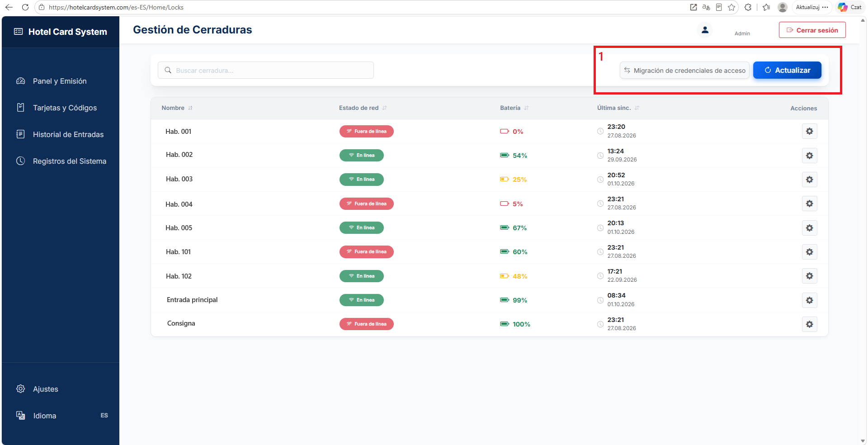Click Aktualizuj browser update button
Screen dimensions: 868x445
(812, 7)
